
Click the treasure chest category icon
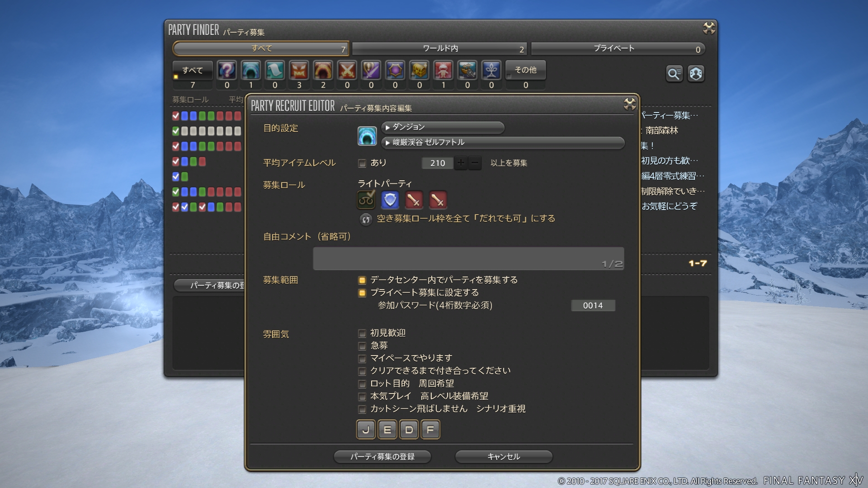419,70
